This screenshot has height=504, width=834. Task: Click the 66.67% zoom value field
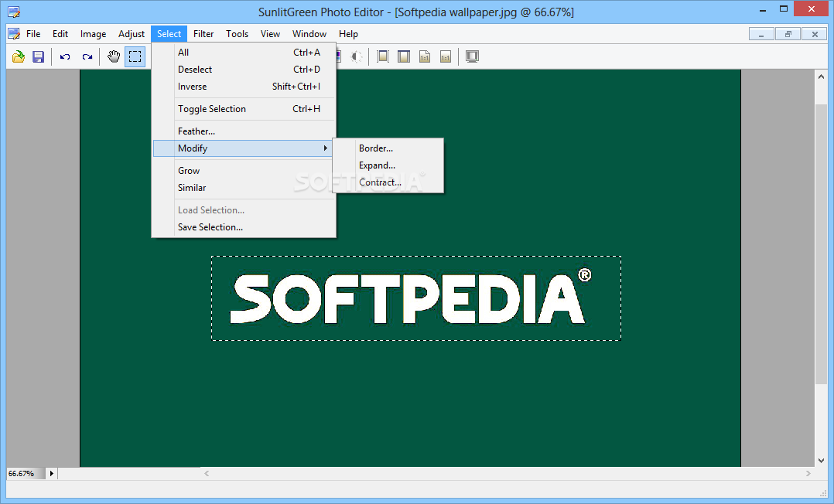point(25,473)
